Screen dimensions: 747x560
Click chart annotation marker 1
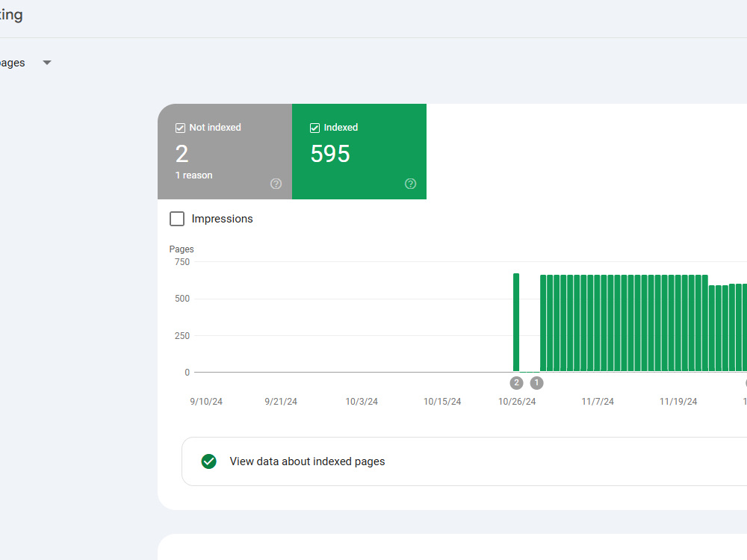[536, 383]
